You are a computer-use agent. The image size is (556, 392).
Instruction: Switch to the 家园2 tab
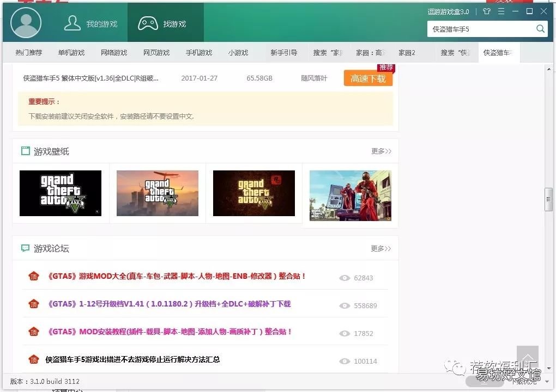point(407,52)
